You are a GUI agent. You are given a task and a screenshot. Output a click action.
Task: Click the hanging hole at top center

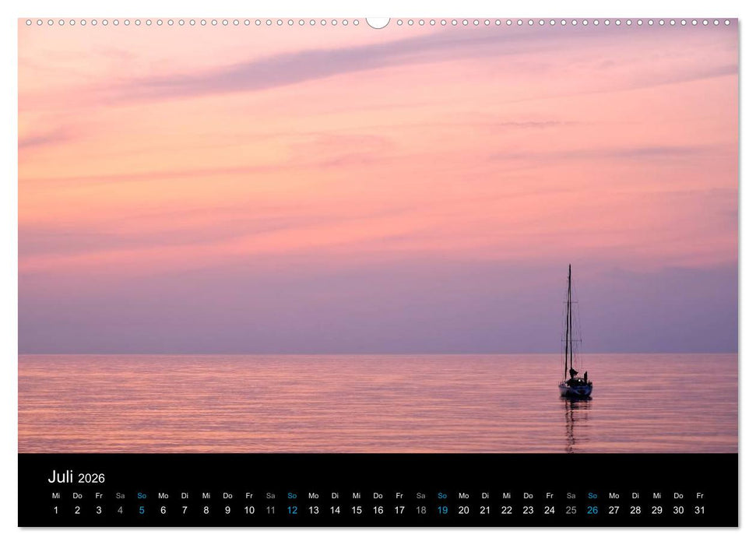click(378, 19)
